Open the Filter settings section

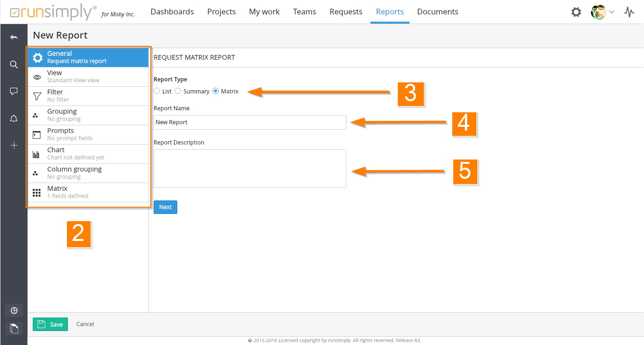coord(88,96)
